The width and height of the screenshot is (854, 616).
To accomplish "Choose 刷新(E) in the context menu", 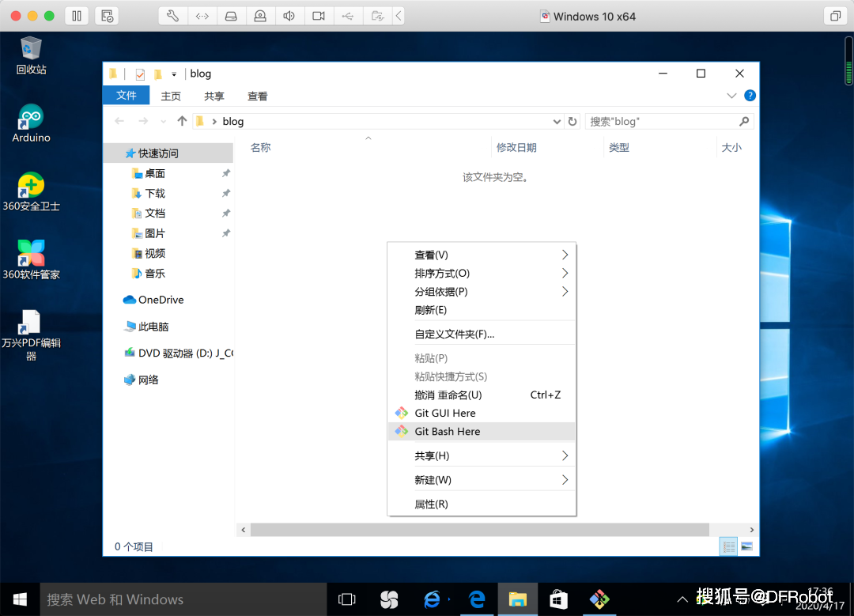I will coord(482,310).
